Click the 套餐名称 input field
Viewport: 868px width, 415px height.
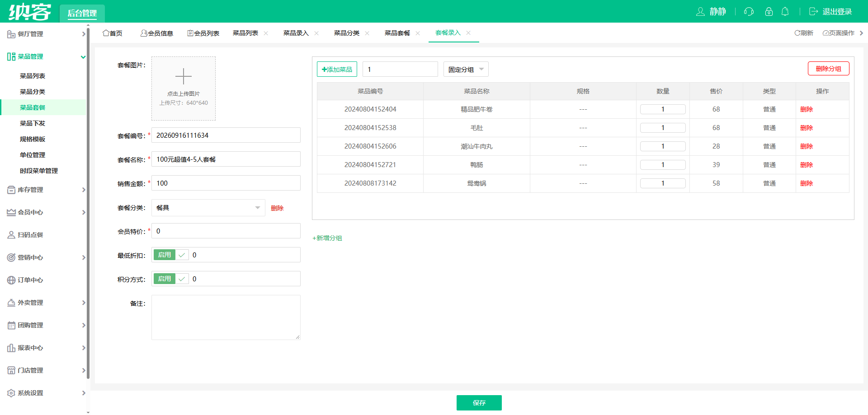point(226,159)
